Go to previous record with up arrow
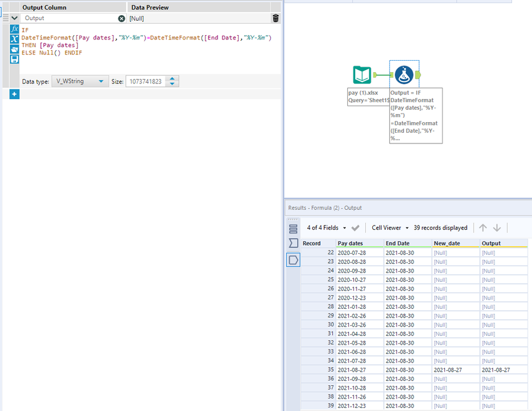 tap(482, 228)
